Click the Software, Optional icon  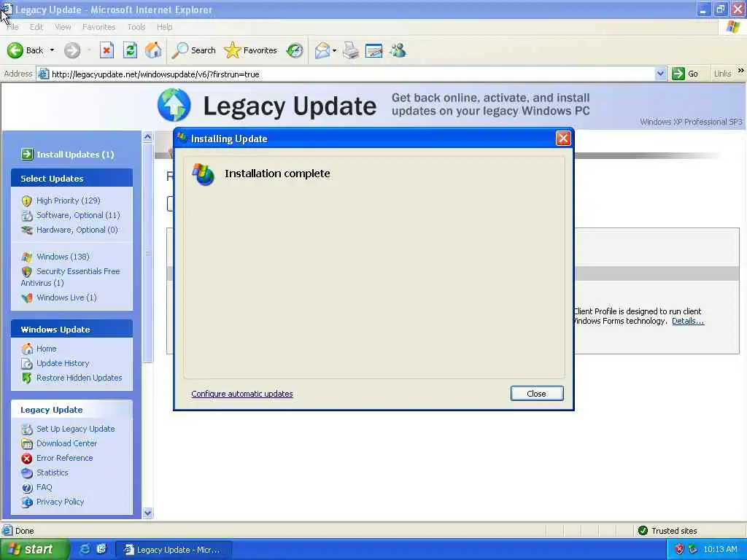(27, 216)
